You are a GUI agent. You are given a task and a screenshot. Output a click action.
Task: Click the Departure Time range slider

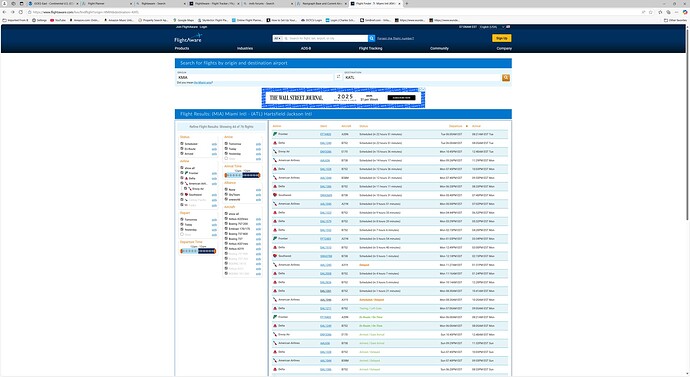[198, 251]
